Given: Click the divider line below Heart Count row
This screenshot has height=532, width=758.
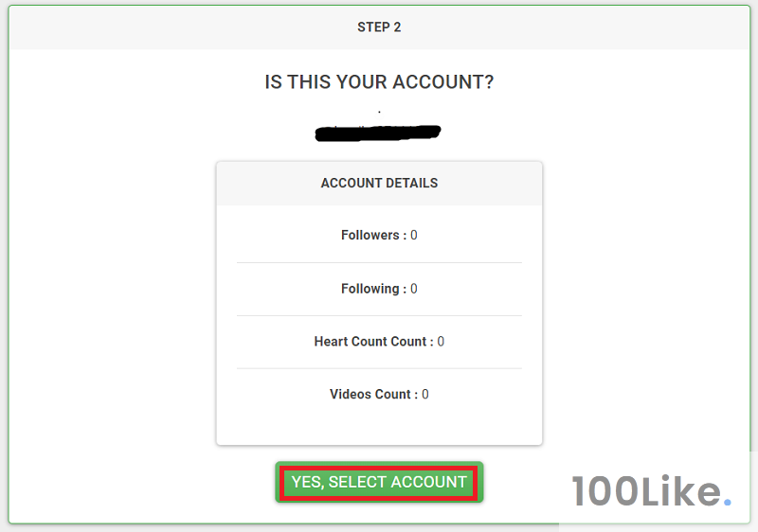Looking at the screenshot, I should pyautogui.click(x=379, y=368).
